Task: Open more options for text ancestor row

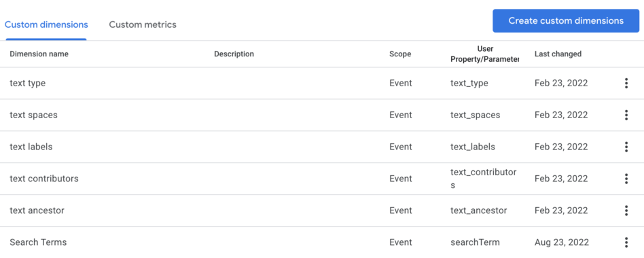Action: pos(626,210)
